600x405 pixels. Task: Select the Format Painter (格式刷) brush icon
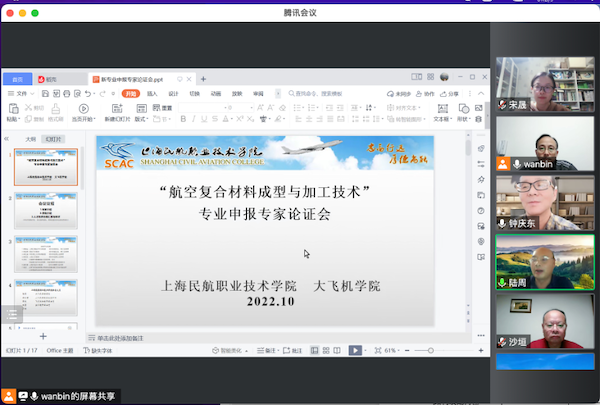tap(56, 109)
